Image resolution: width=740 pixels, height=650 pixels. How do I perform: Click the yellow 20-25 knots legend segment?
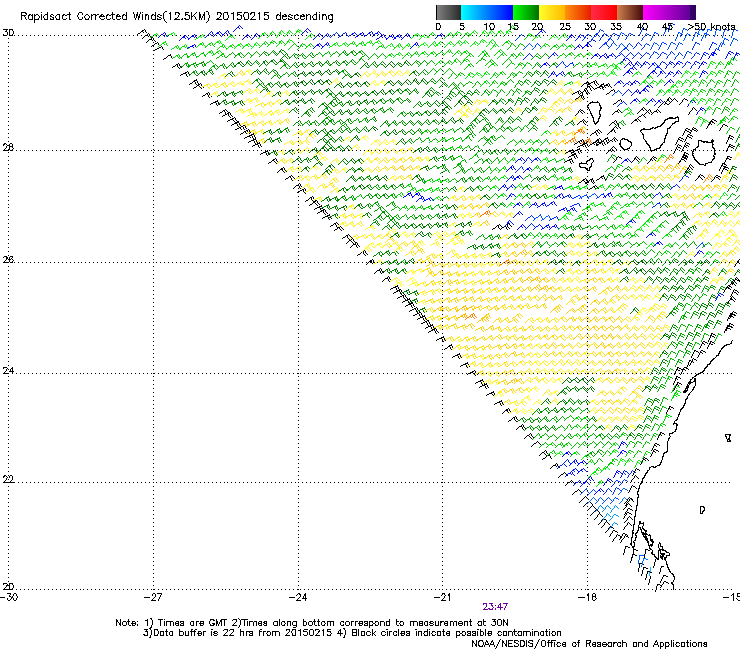[552, 12]
